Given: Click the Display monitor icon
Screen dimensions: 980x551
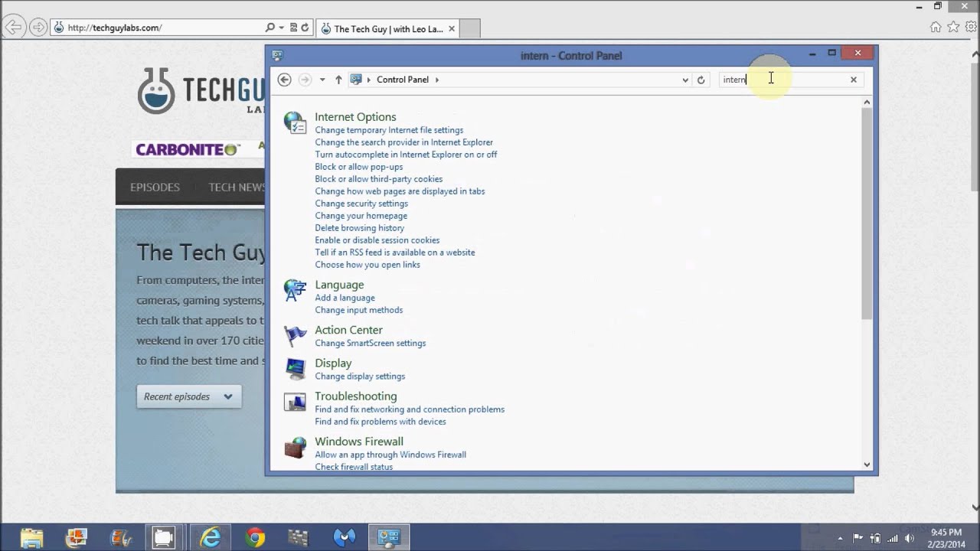Looking at the screenshot, I should click(x=295, y=368).
